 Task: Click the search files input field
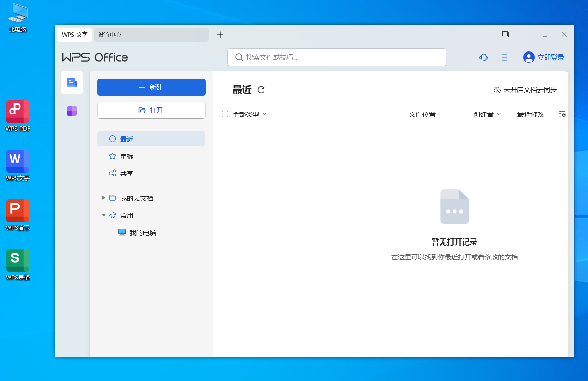pyautogui.click(x=336, y=57)
